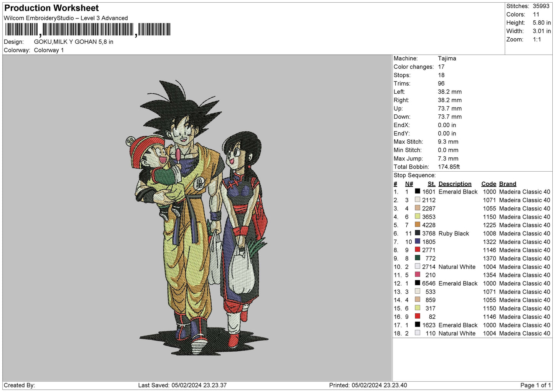The image size is (555, 392).
Task: Select 'Wilcom EmbroideryStudio – Level 3 Advanced' text
Action: click(66, 18)
